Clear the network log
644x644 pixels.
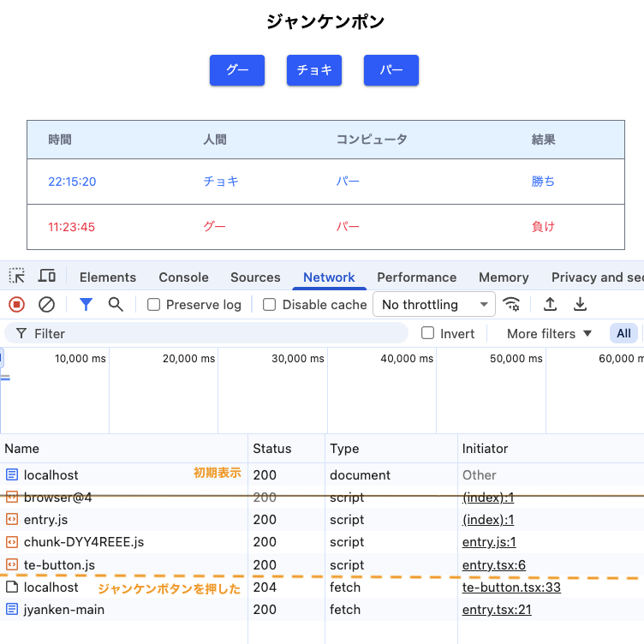47,304
